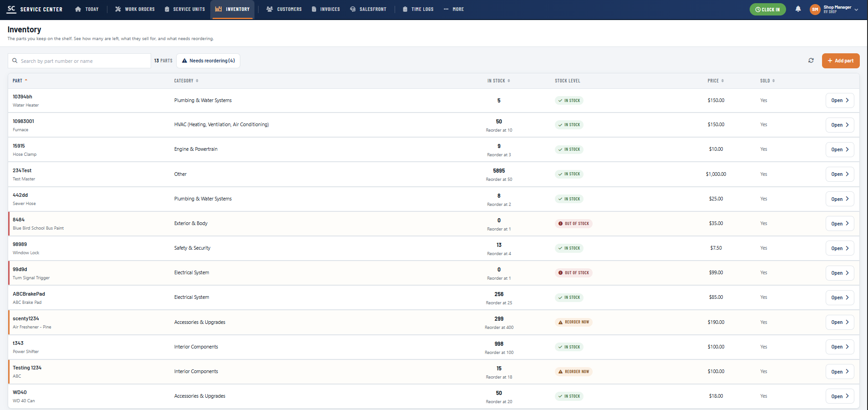Screen dimensions: 868x410
Task: Open the 98989 Window Lock part
Action: (839, 248)
